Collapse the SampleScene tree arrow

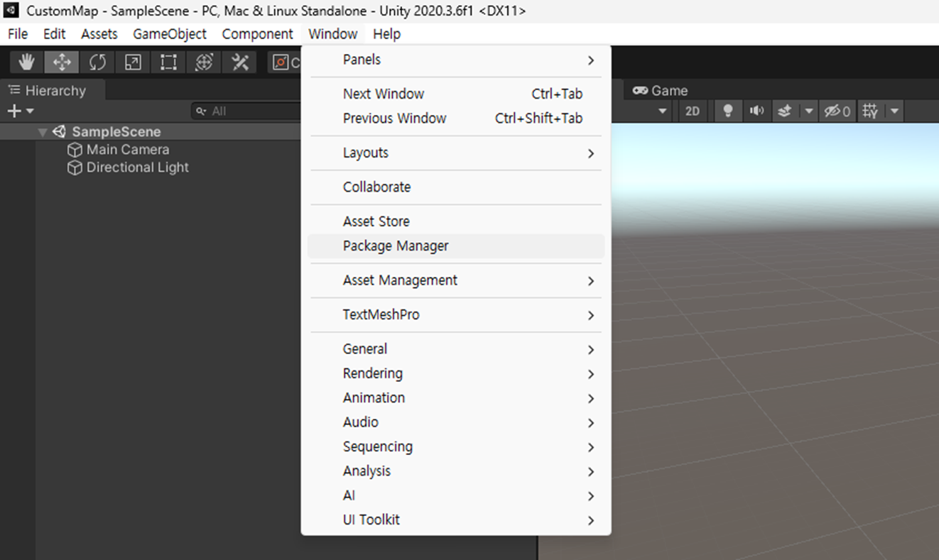(x=43, y=132)
